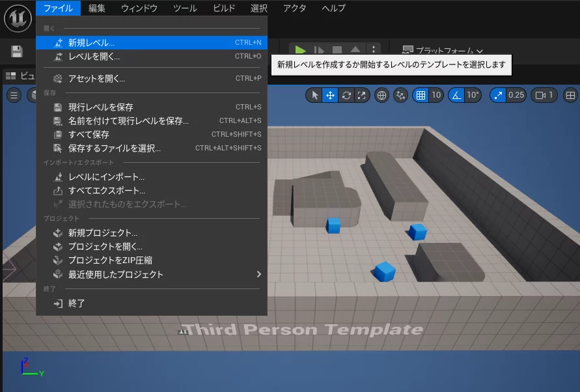Image resolution: width=580 pixels, height=392 pixels.
Task: Toggle grid snapping on or off
Action: pos(421,95)
